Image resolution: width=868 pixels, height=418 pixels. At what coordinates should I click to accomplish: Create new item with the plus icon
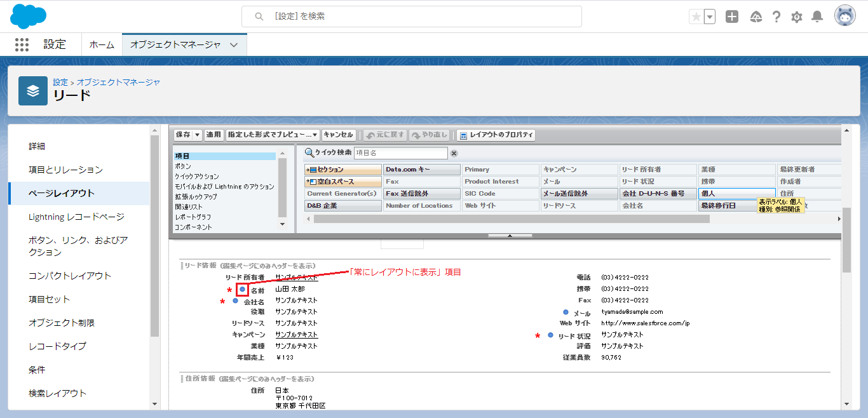click(x=731, y=17)
